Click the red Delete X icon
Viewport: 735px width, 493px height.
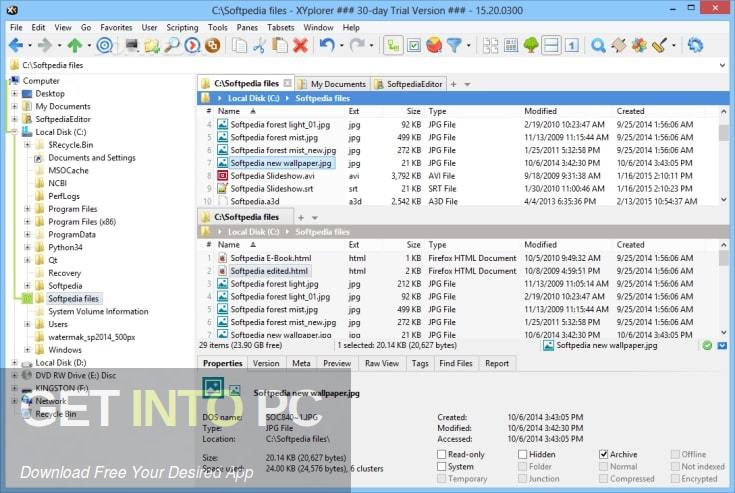[300, 45]
